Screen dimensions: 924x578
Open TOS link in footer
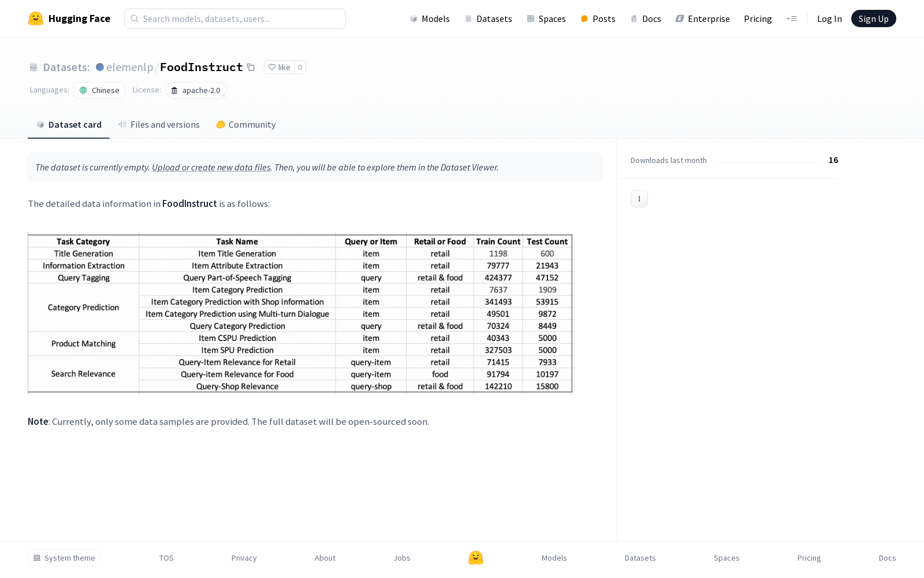[166, 558]
